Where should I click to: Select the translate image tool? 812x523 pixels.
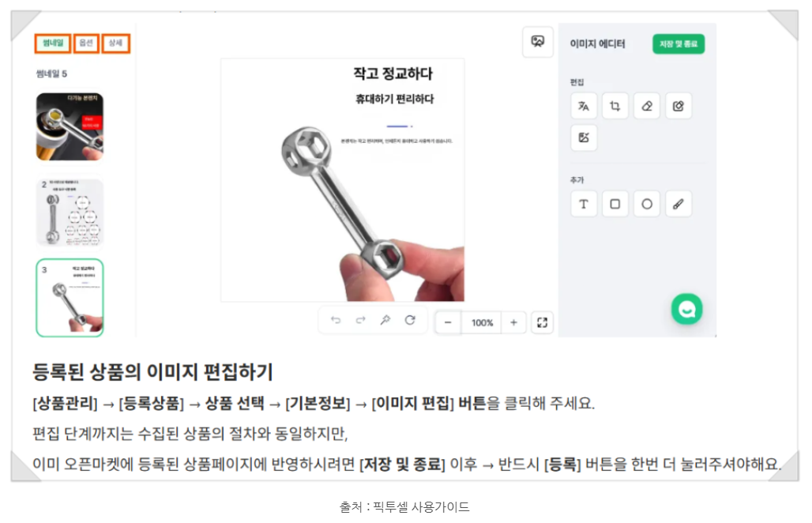tap(584, 106)
